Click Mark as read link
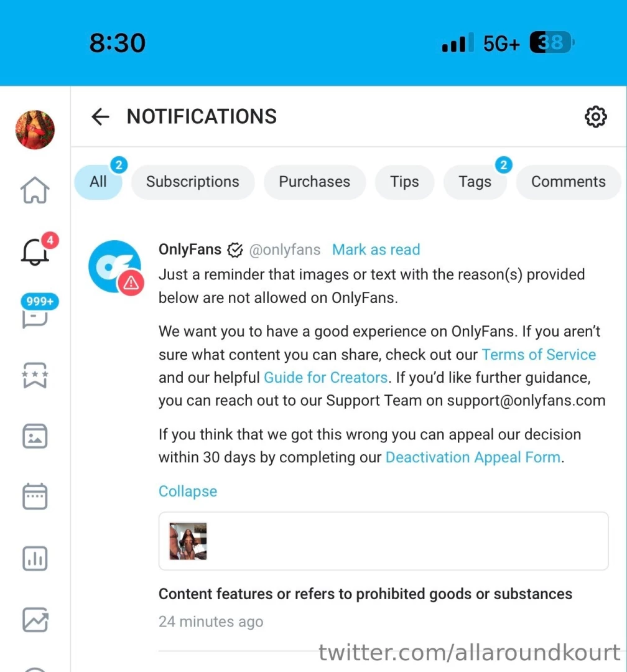Image resolution: width=627 pixels, height=672 pixels. (376, 250)
